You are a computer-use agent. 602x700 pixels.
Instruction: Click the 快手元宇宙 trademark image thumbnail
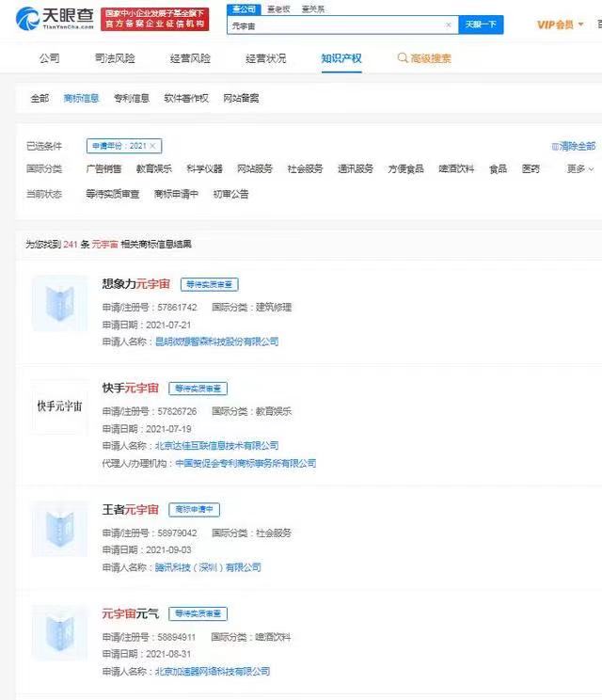(60, 406)
